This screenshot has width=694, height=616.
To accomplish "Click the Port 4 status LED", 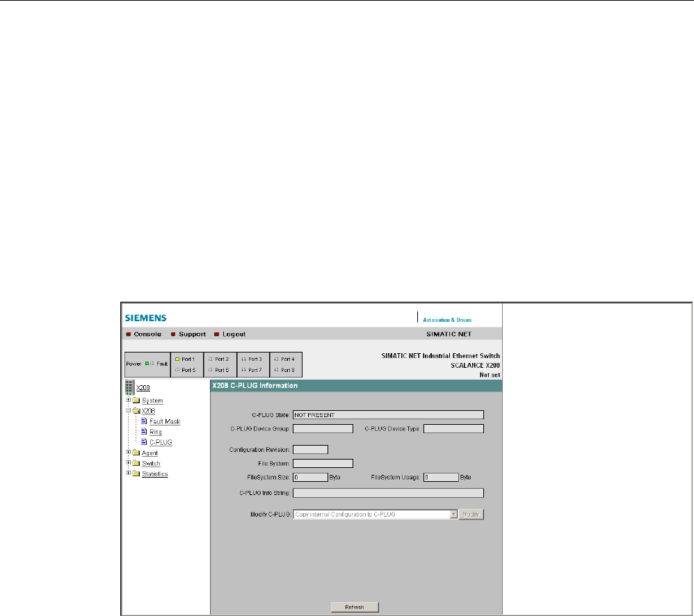I will coord(276,359).
